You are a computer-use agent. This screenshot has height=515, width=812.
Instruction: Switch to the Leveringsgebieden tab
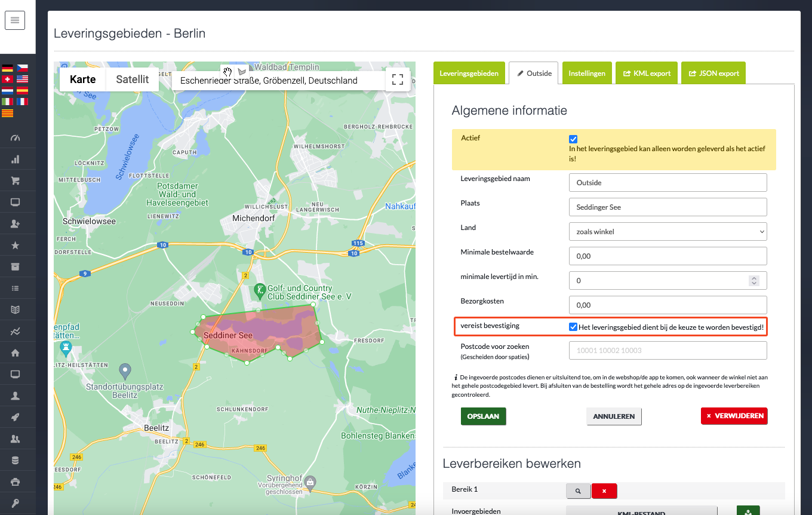point(469,73)
